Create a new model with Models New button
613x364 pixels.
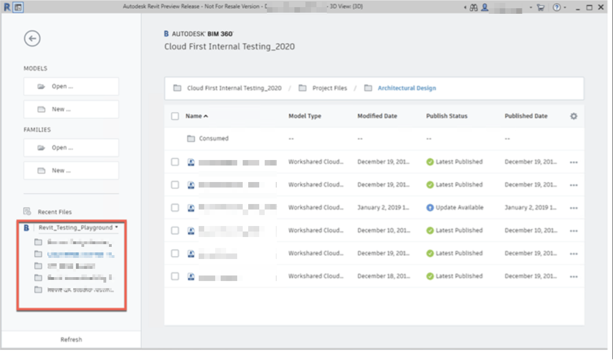(71, 109)
